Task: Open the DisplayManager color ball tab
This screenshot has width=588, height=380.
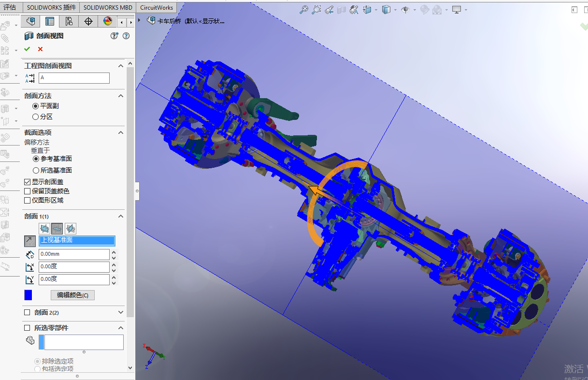Action: [x=108, y=21]
